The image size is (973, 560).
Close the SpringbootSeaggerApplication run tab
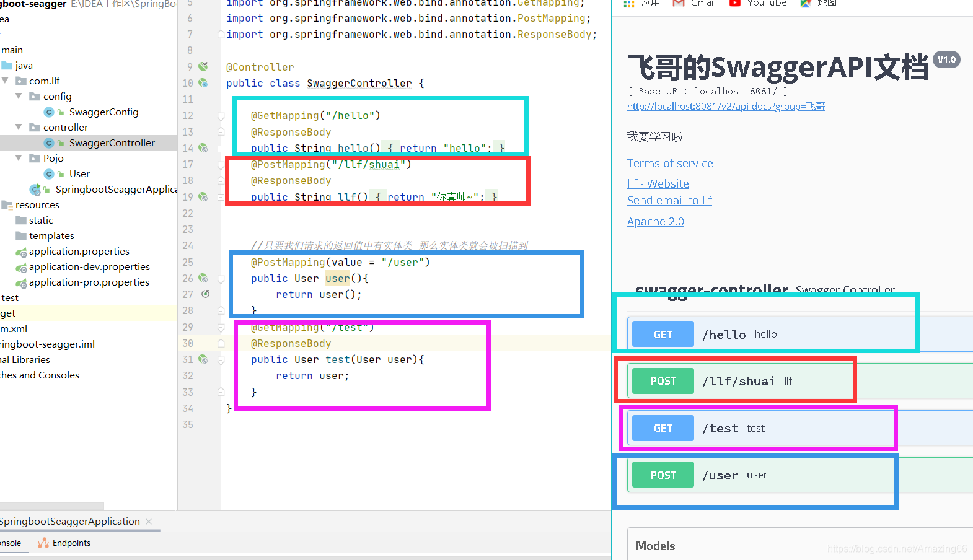tap(149, 522)
